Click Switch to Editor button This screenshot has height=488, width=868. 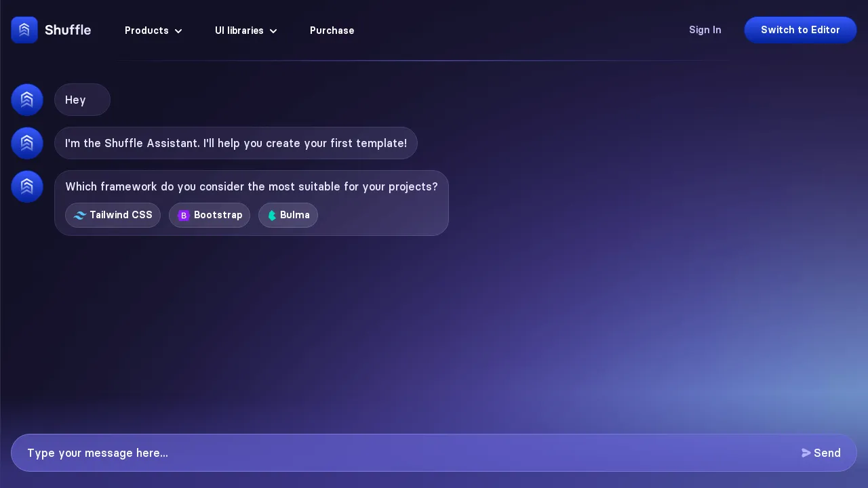point(800,30)
